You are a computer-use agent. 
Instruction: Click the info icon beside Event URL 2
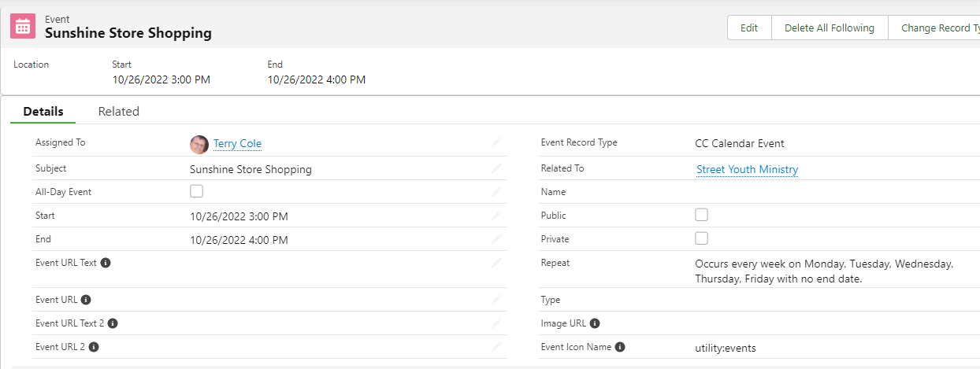click(x=94, y=347)
